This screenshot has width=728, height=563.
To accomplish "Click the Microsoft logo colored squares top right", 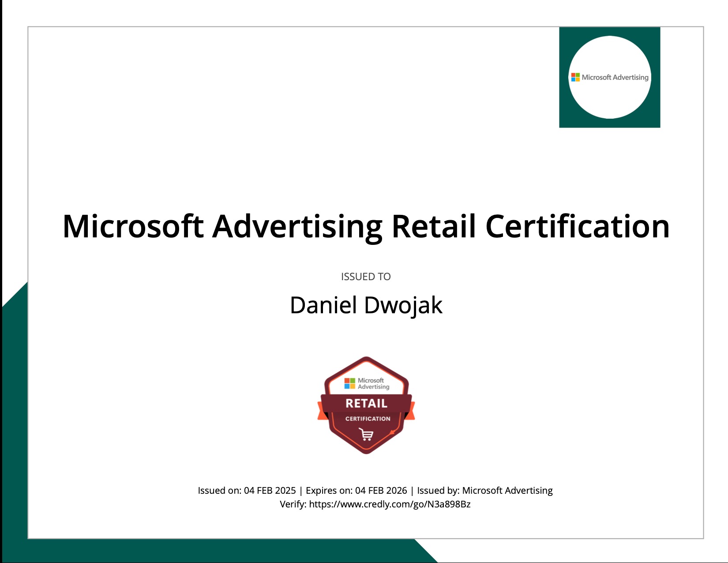I will point(574,77).
